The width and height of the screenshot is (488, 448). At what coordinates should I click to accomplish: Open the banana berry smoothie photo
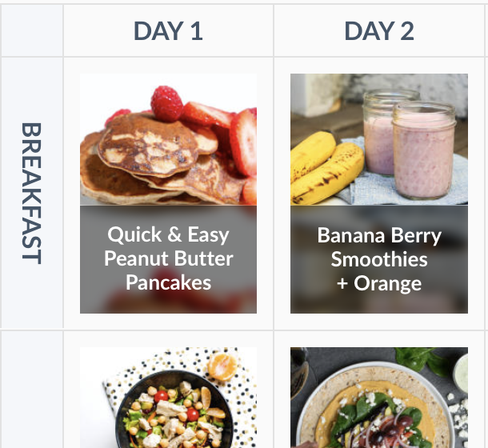pyautogui.click(x=379, y=139)
